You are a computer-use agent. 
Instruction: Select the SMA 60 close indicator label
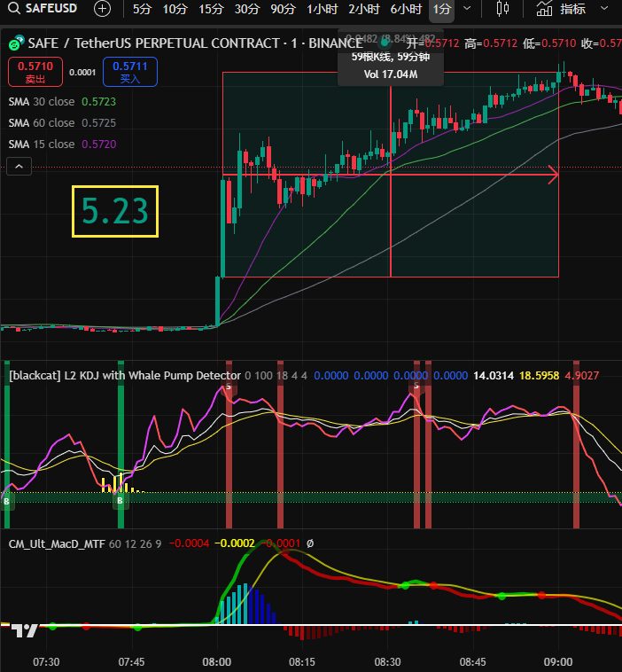click(41, 123)
